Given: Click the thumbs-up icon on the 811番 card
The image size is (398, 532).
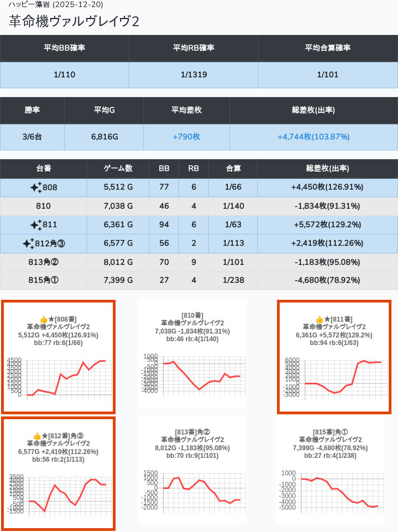Looking at the screenshot, I should pyautogui.click(x=320, y=319).
